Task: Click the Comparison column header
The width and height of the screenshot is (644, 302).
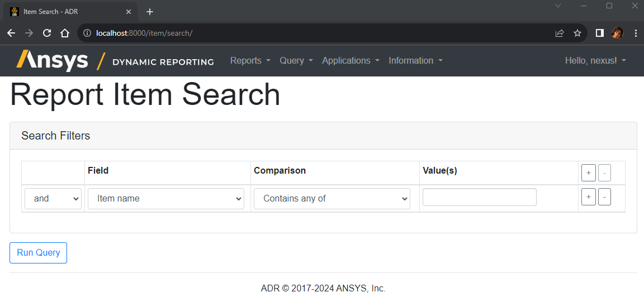Action: click(x=280, y=171)
